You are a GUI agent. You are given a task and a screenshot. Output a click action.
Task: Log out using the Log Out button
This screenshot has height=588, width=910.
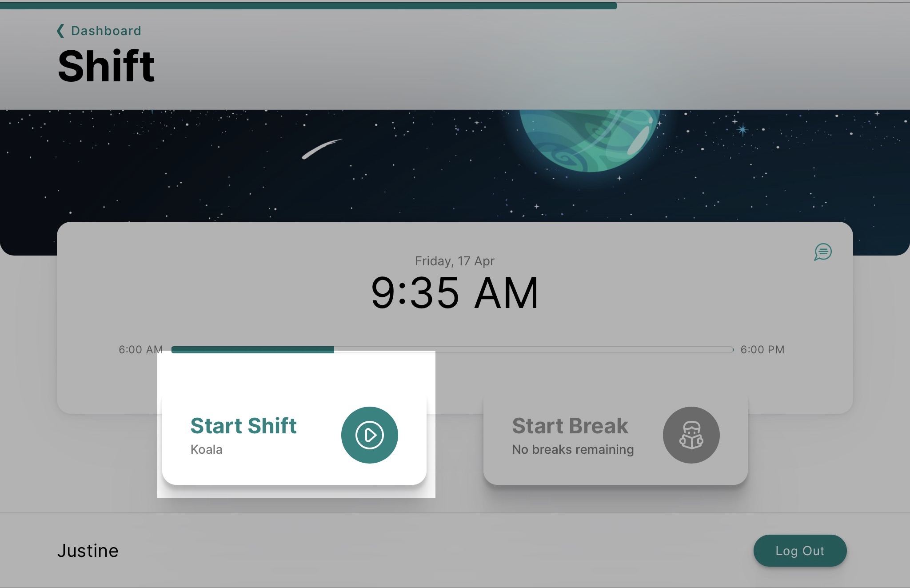tap(800, 551)
